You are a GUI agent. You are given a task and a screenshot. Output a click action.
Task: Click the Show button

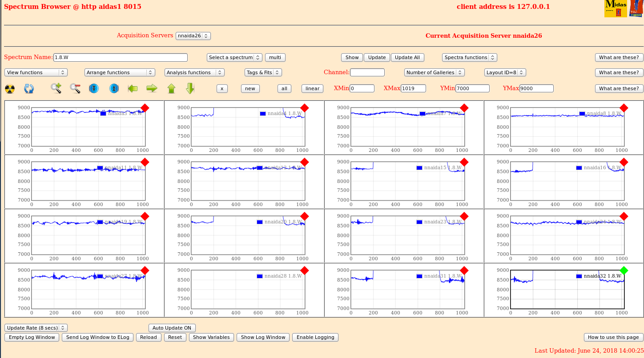(x=352, y=57)
